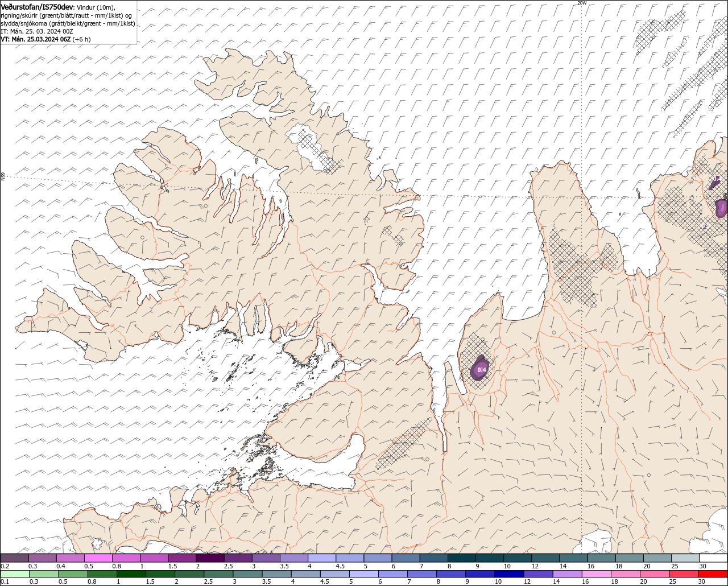
Task: Select the darkest purple 2–2.5 snow swatch
Action: pos(210,558)
